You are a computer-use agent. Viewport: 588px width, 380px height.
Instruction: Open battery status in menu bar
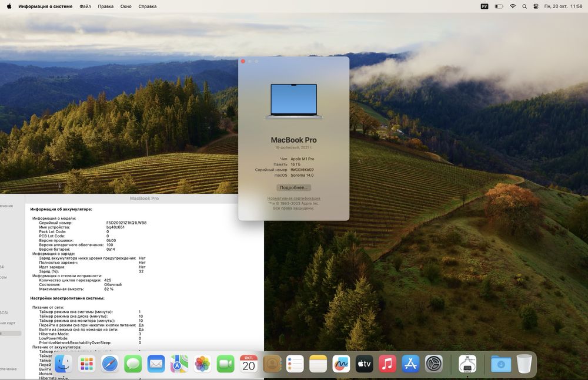pyautogui.click(x=499, y=6)
